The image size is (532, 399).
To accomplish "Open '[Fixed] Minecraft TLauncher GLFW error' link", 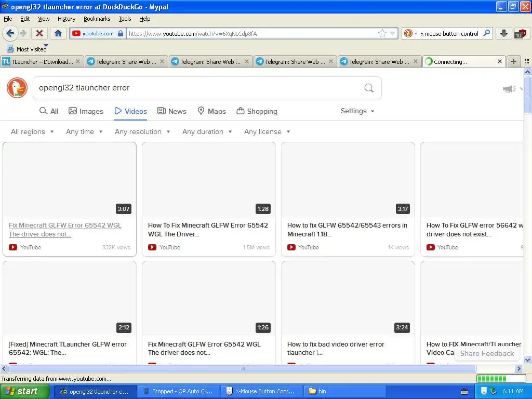I will click(x=68, y=349).
